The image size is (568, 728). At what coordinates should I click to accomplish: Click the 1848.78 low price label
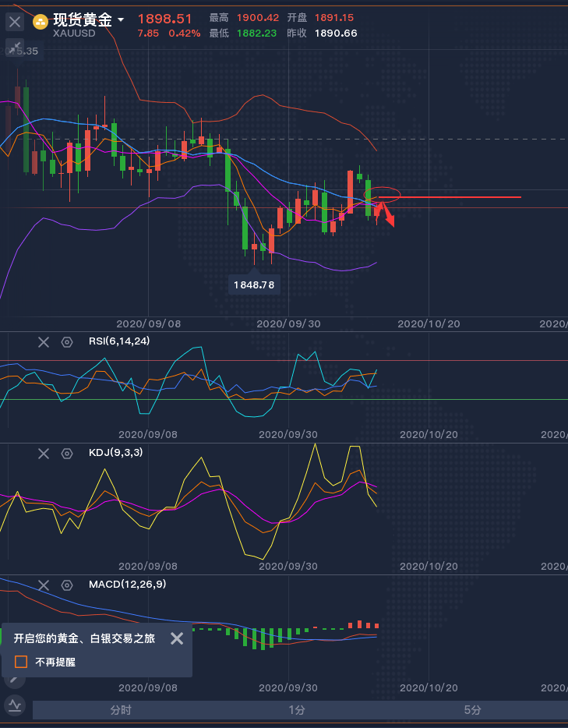click(x=254, y=285)
